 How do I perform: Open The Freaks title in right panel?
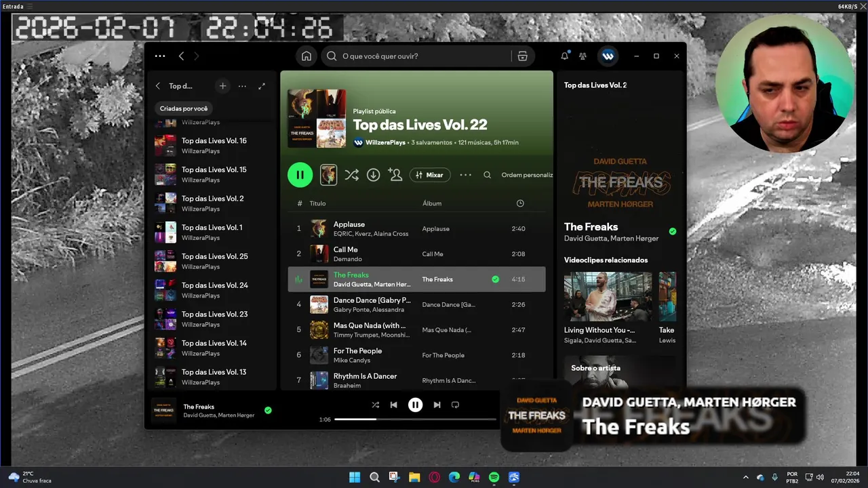coord(591,227)
